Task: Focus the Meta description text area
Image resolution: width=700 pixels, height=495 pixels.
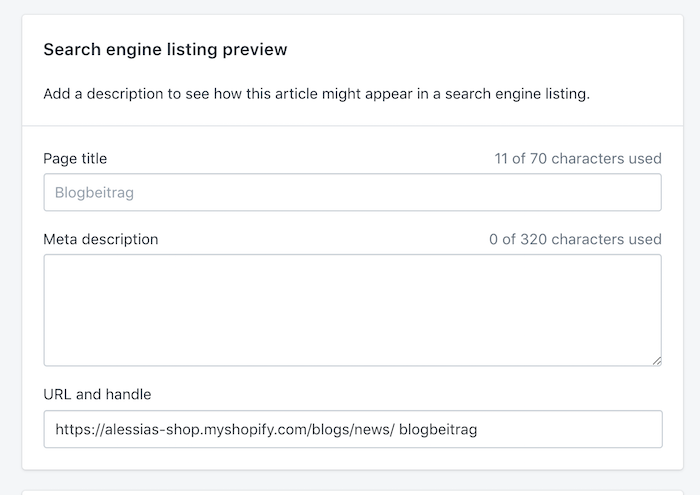Action: pyautogui.click(x=352, y=310)
